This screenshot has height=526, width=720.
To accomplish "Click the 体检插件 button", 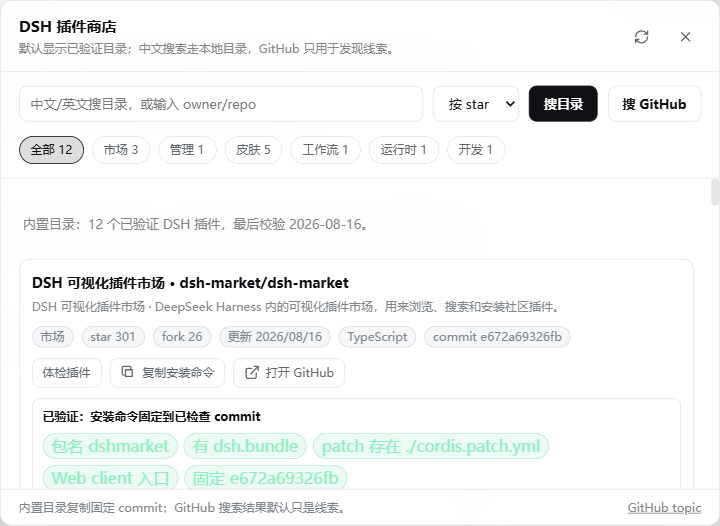I will pos(67,373).
